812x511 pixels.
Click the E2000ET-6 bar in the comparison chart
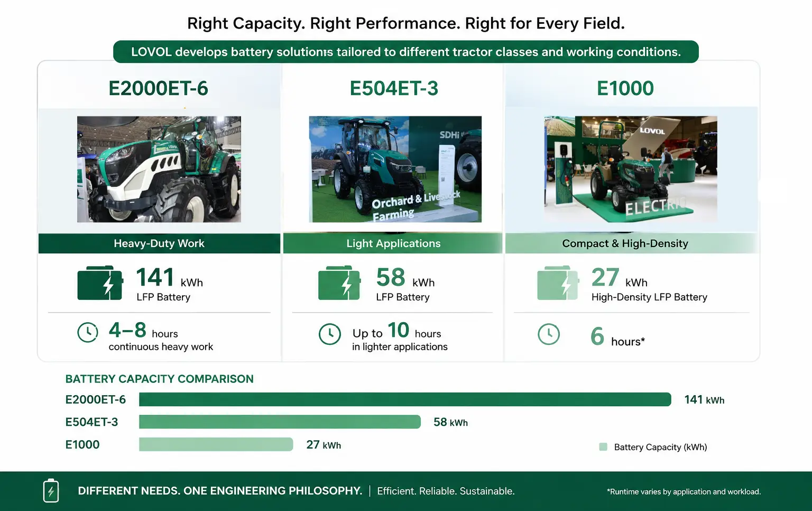click(x=405, y=399)
